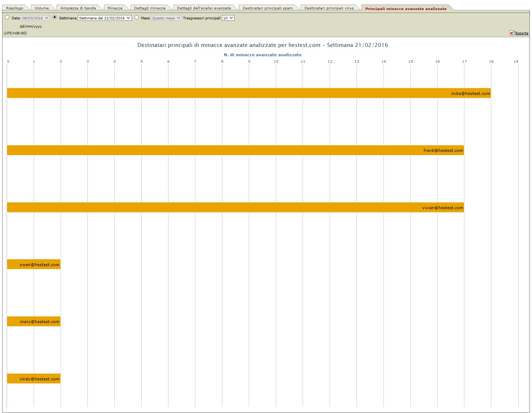The image size is (532, 413).
Task: Click the owen@hestest.com bar
Action: point(34,264)
